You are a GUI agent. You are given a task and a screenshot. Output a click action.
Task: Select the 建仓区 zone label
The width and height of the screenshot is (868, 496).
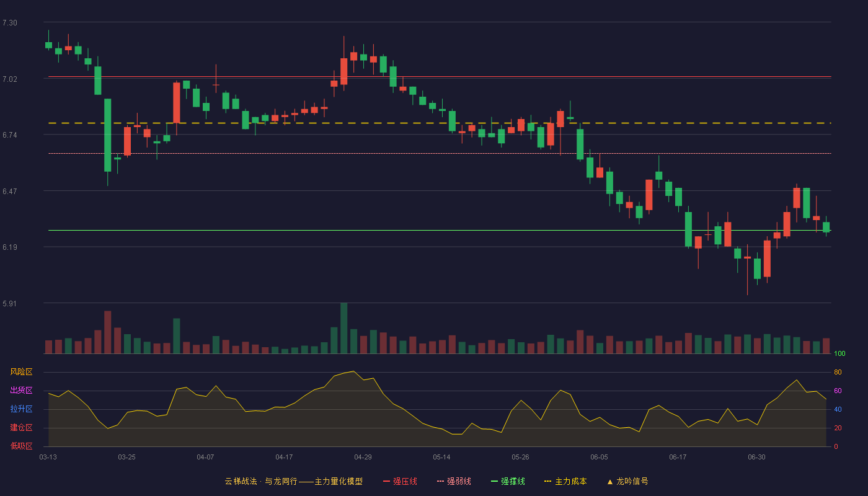[21, 428]
